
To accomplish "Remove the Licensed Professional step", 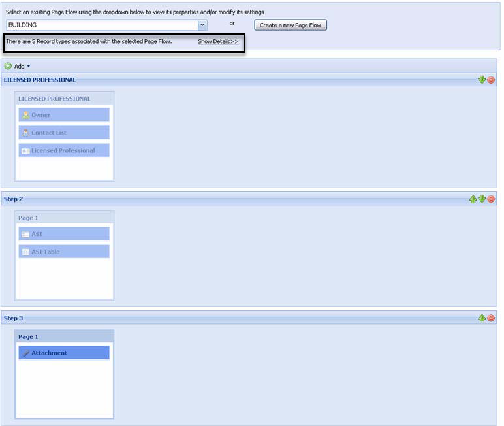I will 491,80.
